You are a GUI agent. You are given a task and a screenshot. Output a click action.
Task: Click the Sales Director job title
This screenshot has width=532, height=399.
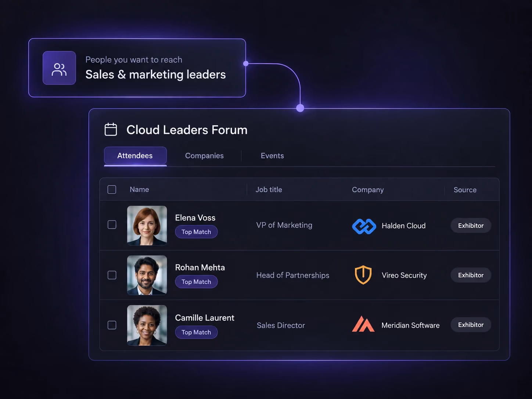(x=281, y=325)
